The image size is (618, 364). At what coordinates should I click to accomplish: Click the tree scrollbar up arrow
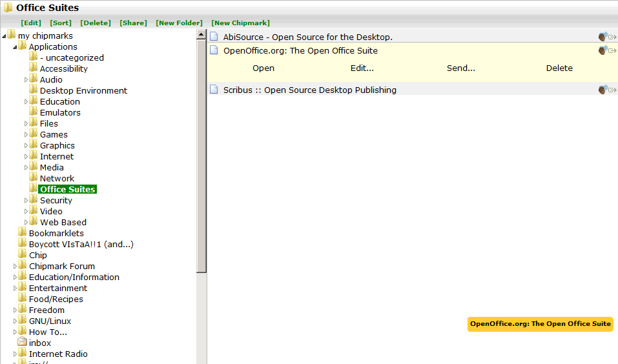[201, 34]
